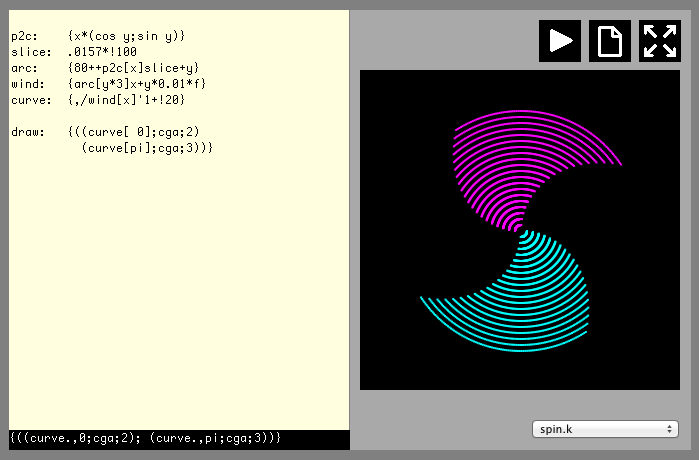Click blank area of code editor
The image size is (699, 460).
pyautogui.click(x=178, y=290)
